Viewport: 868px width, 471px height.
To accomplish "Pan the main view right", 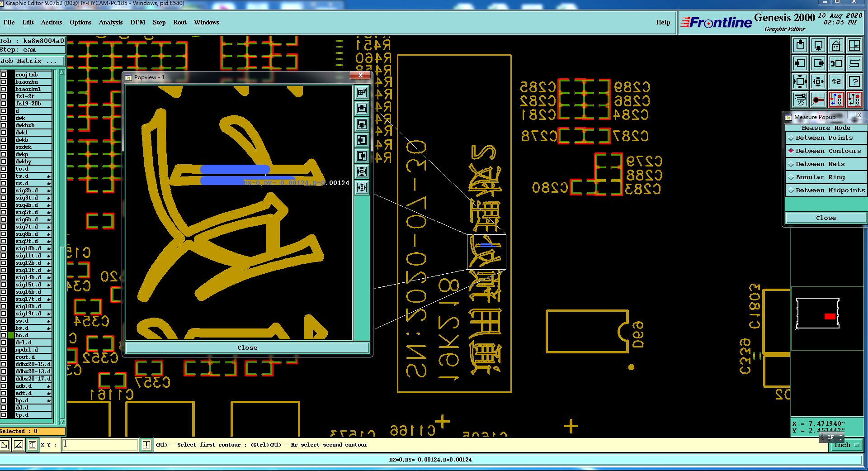I will click(x=818, y=63).
